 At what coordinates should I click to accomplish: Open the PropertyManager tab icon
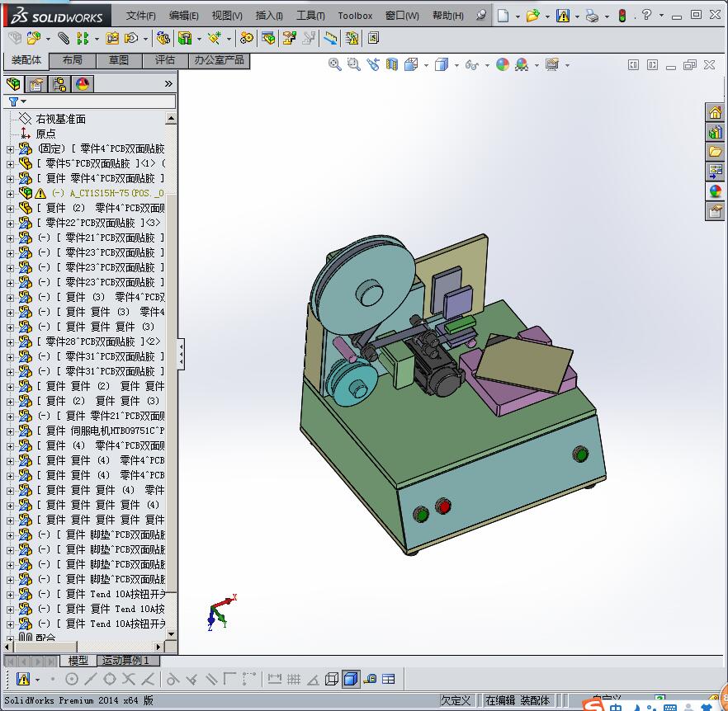pos(36,84)
